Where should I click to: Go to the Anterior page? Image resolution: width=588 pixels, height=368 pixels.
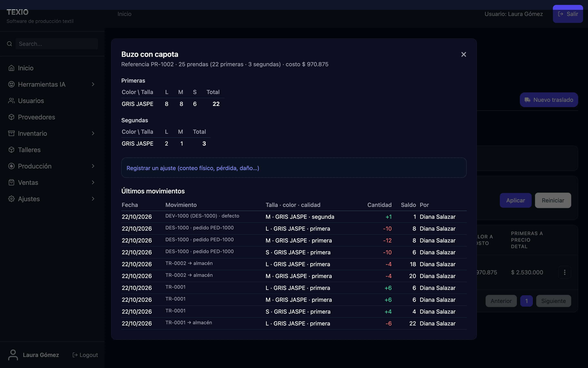pos(501,301)
